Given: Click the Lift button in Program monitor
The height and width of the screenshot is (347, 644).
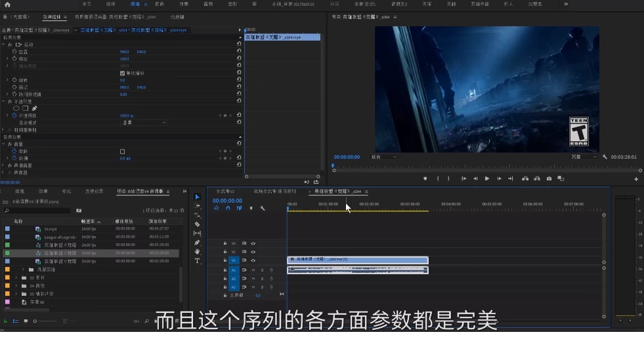Looking at the screenshot, I should pos(525,178).
